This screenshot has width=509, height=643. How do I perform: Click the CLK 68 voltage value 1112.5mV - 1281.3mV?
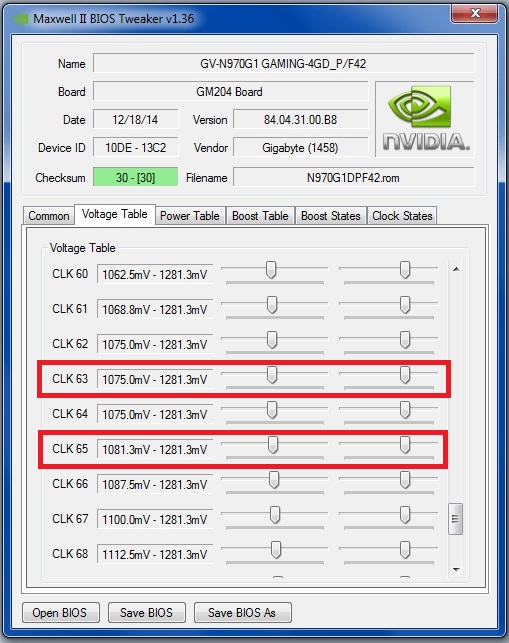155,554
